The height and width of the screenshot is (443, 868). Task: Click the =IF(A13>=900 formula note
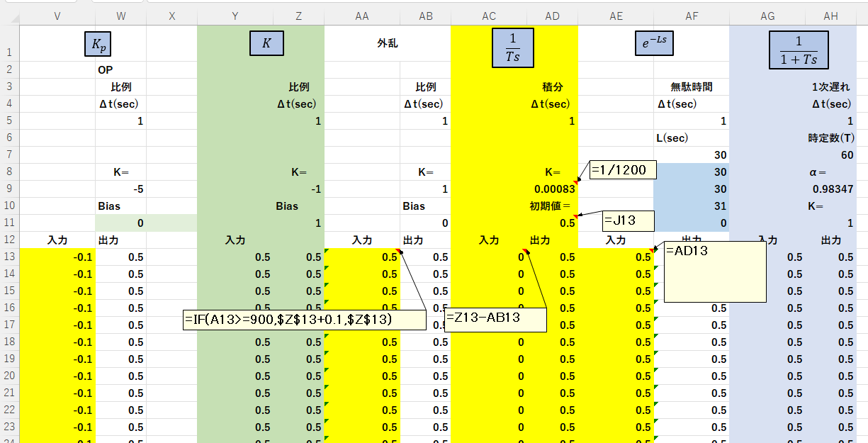[304, 320]
